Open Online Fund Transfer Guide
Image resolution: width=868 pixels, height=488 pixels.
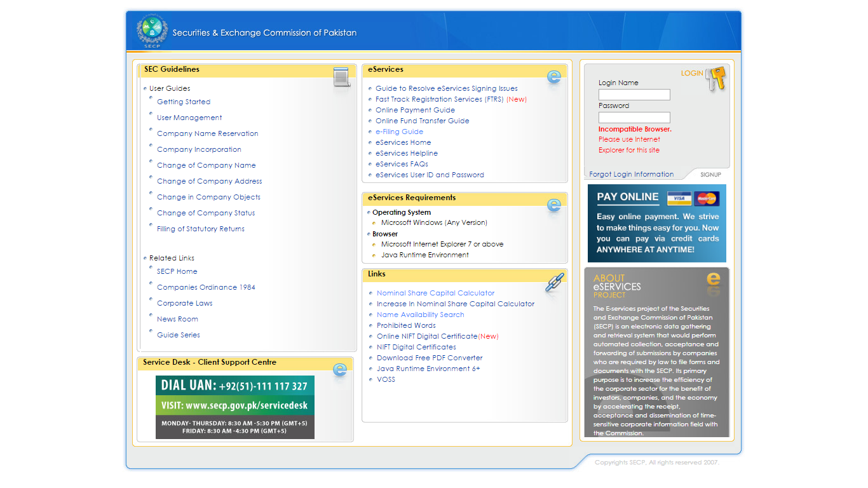[423, 121]
